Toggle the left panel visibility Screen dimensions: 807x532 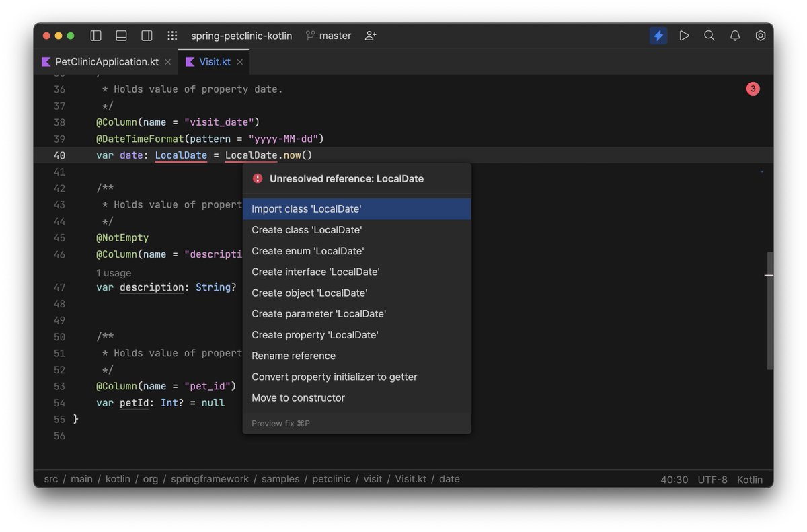click(95, 35)
